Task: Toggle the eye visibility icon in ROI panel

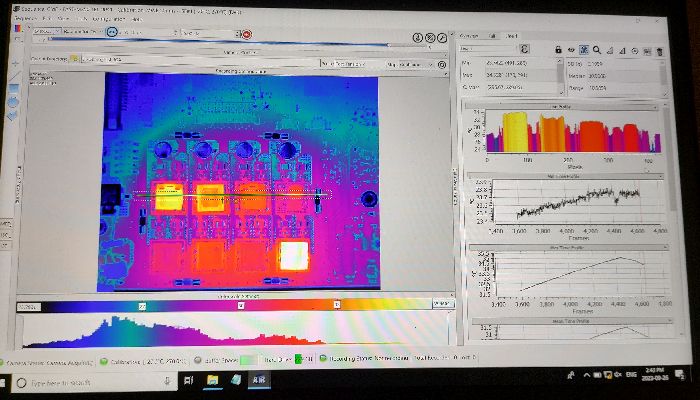Action: (x=571, y=50)
